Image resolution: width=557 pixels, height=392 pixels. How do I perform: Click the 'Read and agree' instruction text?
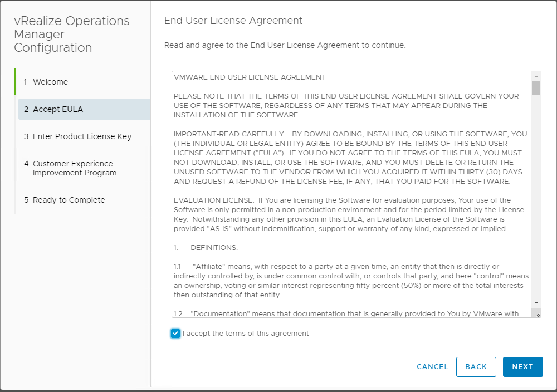pos(285,45)
